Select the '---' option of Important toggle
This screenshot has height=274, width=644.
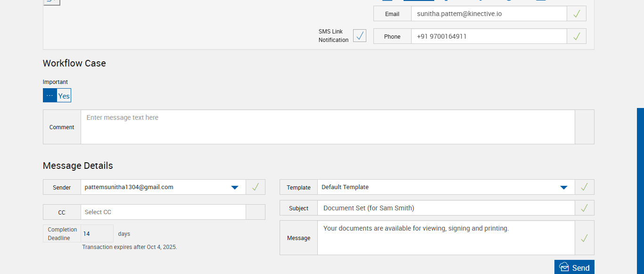[x=50, y=96]
